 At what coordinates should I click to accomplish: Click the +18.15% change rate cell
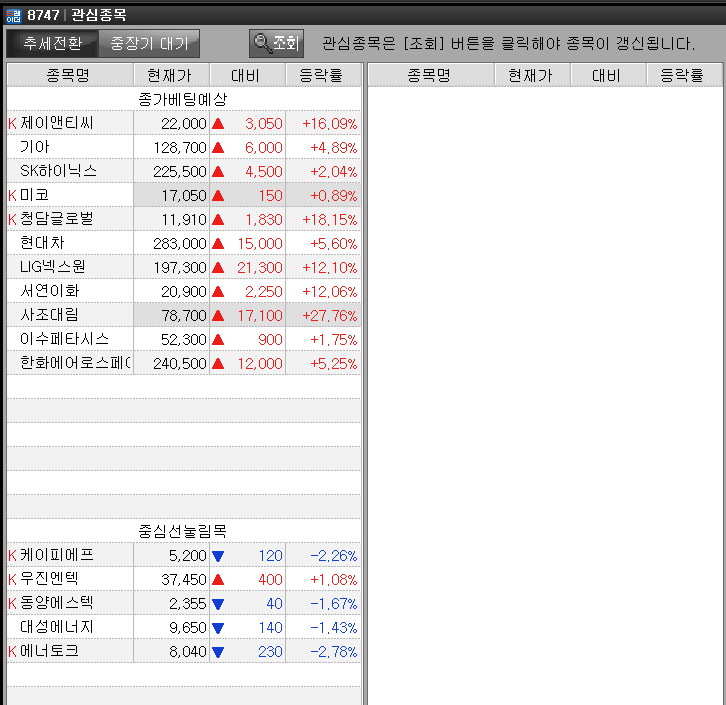323,219
